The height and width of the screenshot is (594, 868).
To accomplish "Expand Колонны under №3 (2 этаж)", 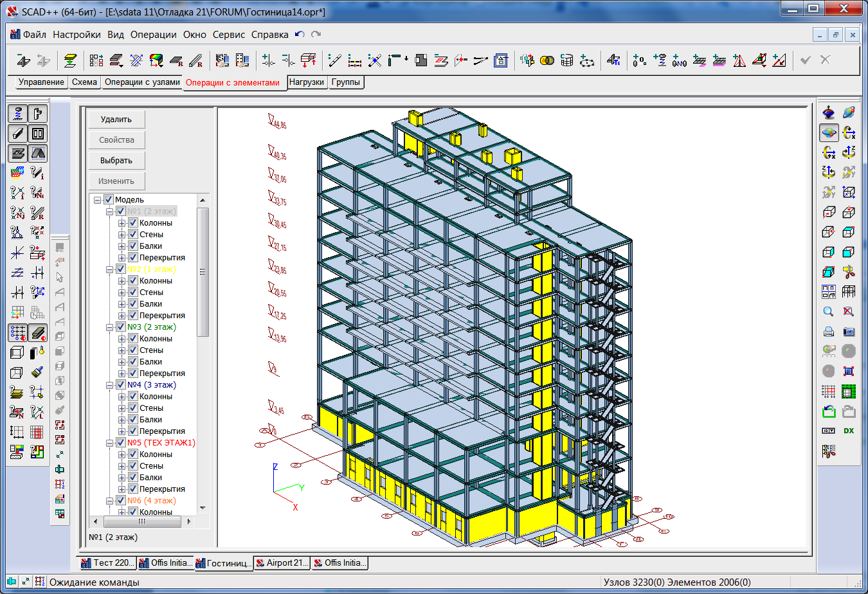I will coord(122,339).
